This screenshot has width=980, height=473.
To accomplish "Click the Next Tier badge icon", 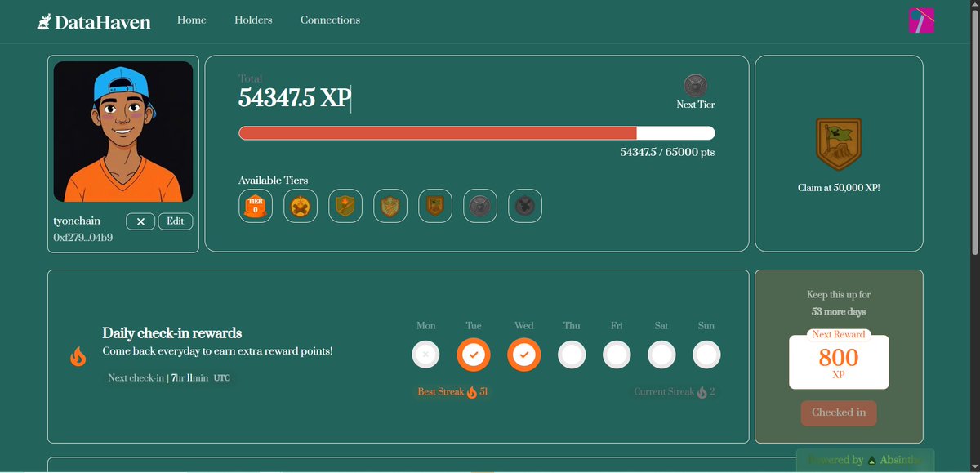I will [x=696, y=86].
